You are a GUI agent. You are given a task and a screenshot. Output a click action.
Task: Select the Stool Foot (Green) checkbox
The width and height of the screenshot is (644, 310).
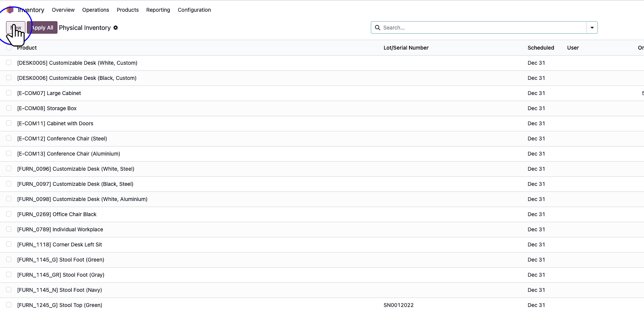(9, 260)
